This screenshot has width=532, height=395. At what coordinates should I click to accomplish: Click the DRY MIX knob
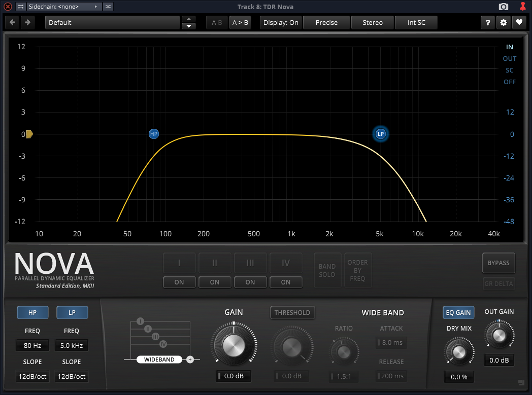click(459, 352)
